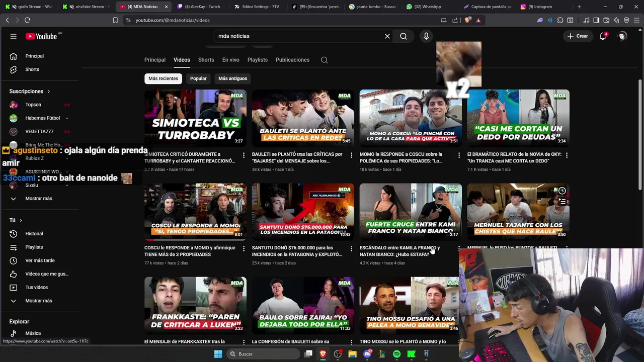Open options menu for SANTUTU DONÓ video

pyautogui.click(x=351, y=249)
